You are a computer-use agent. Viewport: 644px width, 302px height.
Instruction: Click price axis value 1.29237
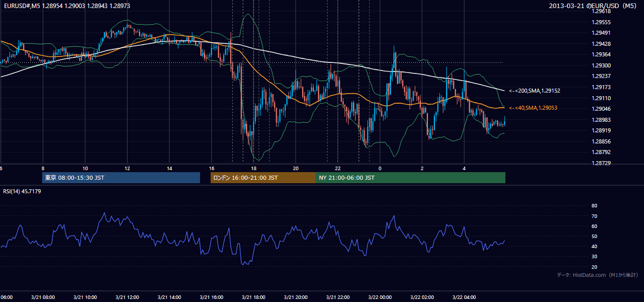click(x=602, y=77)
